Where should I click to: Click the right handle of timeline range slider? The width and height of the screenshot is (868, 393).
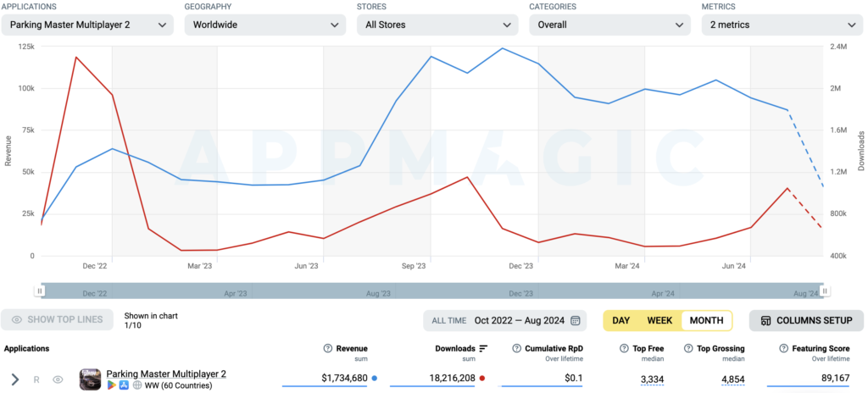825,291
